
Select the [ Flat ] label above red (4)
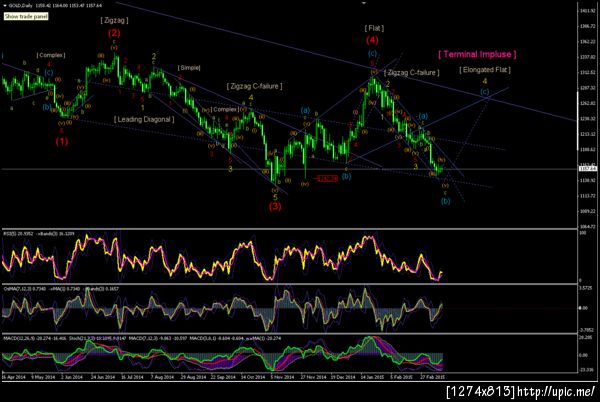point(374,28)
